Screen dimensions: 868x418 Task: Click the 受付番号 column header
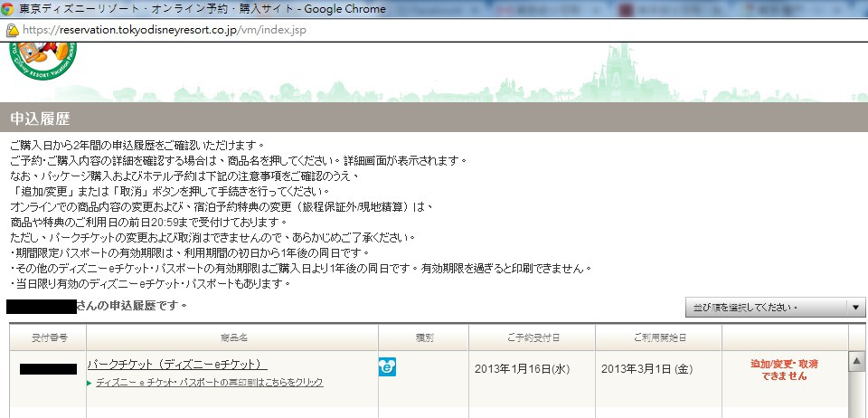click(49, 337)
